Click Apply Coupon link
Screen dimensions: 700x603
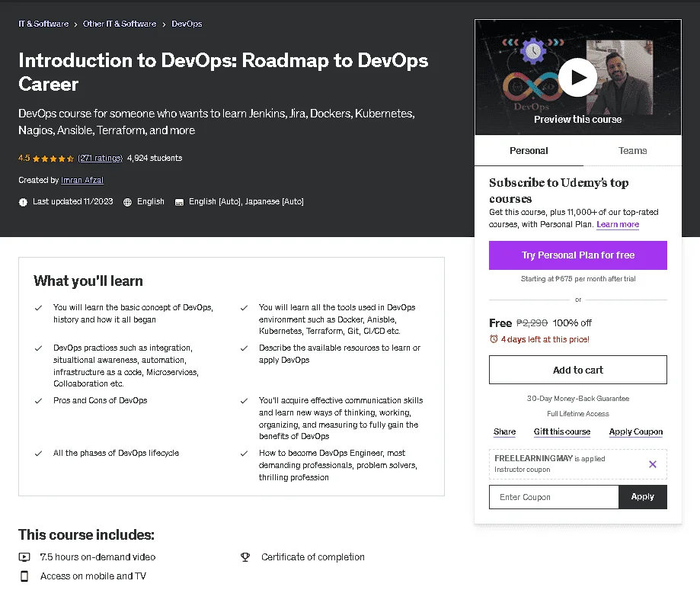(x=636, y=431)
